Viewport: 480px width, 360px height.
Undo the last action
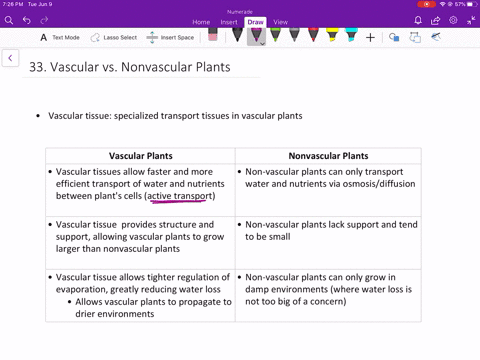pyautogui.click(x=27, y=21)
